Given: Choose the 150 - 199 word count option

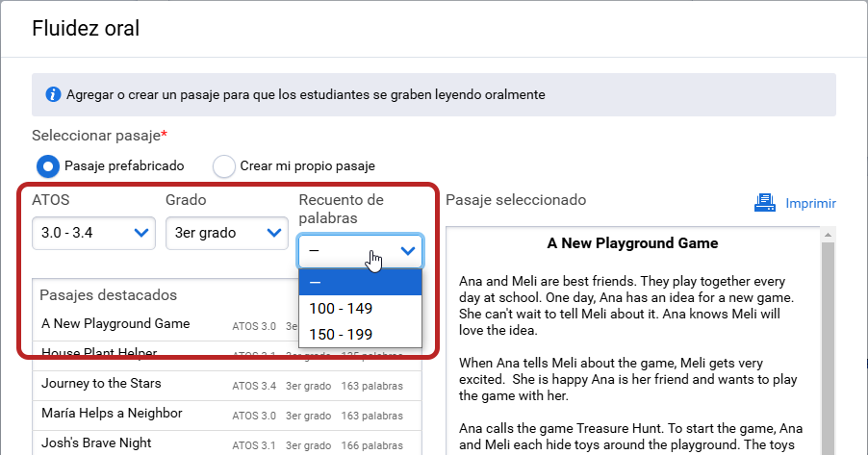Looking at the screenshot, I should click(x=360, y=335).
